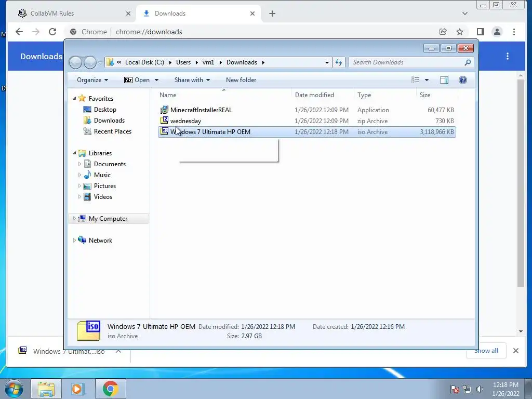This screenshot has width=532, height=399.
Task: Refresh the Downloads folder in Explorer
Action: pos(339,62)
